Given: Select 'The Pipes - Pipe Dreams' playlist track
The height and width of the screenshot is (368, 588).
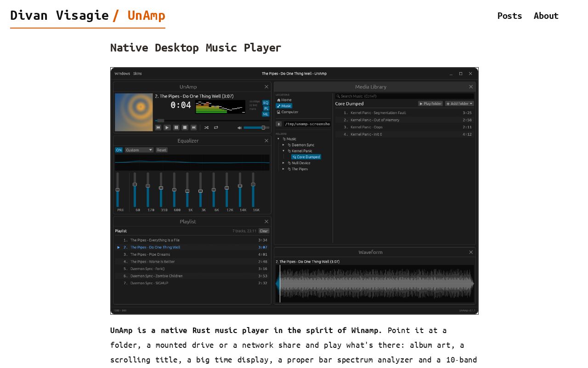Looking at the screenshot, I should [x=192, y=254].
